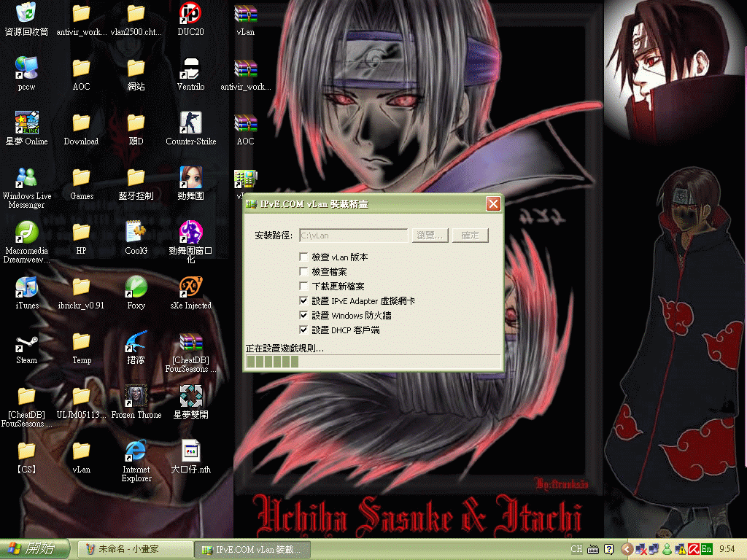Enable the 檢查 vLan 版本 checkbox
This screenshot has height=560, width=747.
(x=304, y=257)
